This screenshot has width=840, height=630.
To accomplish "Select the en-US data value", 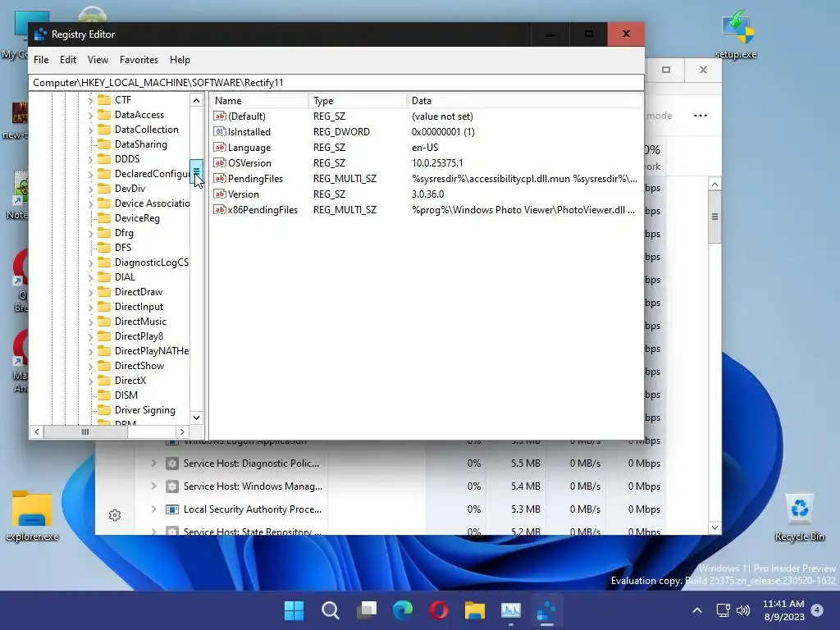I will 425,148.
